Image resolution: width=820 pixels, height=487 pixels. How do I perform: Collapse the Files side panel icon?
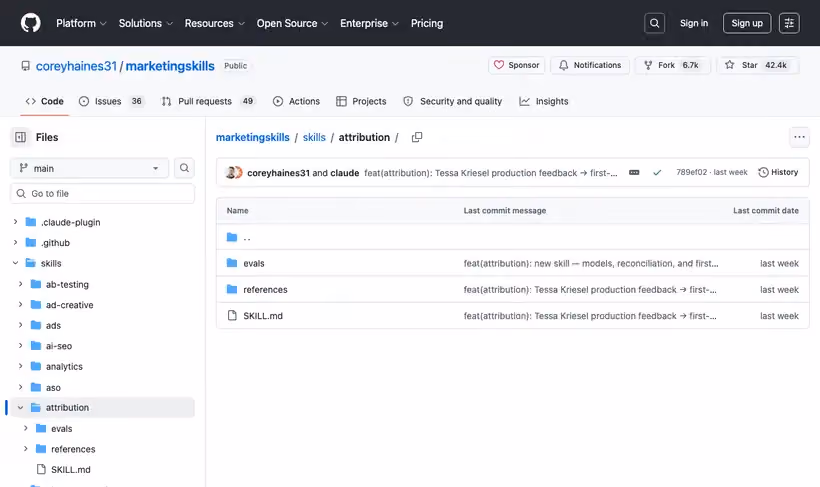[20, 137]
